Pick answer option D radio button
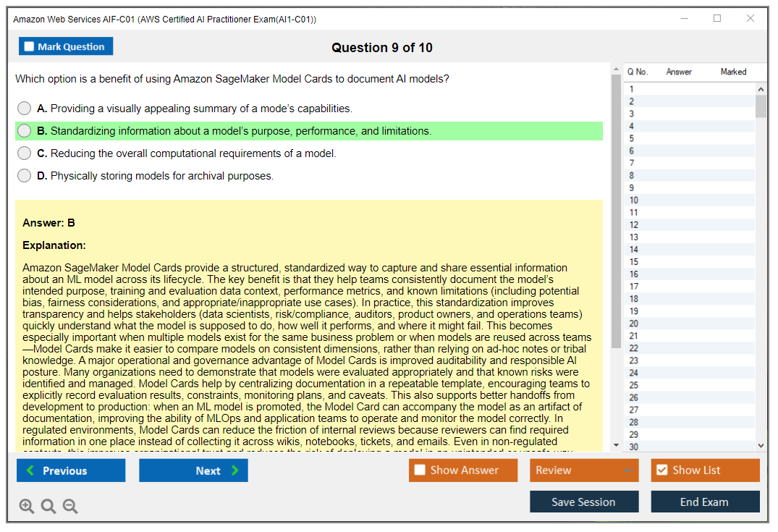Viewport: 778px width, 532px height. coord(25,176)
